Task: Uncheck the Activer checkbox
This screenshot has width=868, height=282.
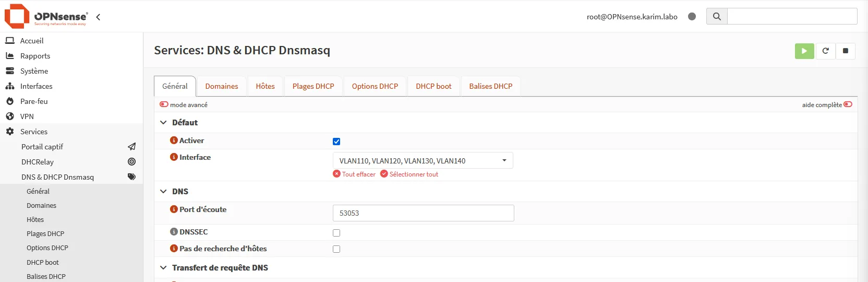Action: tap(336, 142)
